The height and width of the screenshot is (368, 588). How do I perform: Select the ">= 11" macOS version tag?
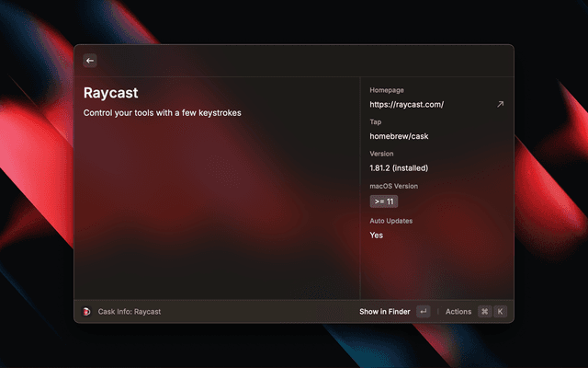pyautogui.click(x=384, y=201)
